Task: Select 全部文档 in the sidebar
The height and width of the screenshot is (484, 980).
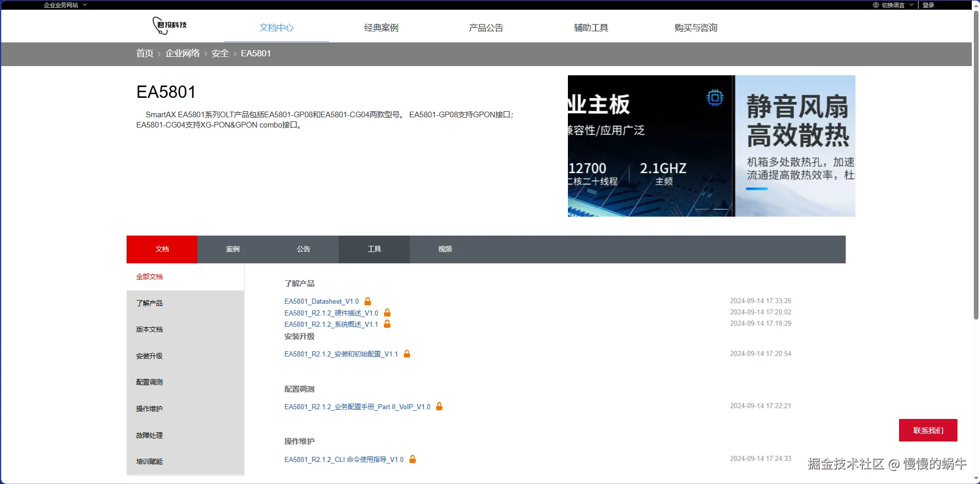Action: [x=186, y=277]
